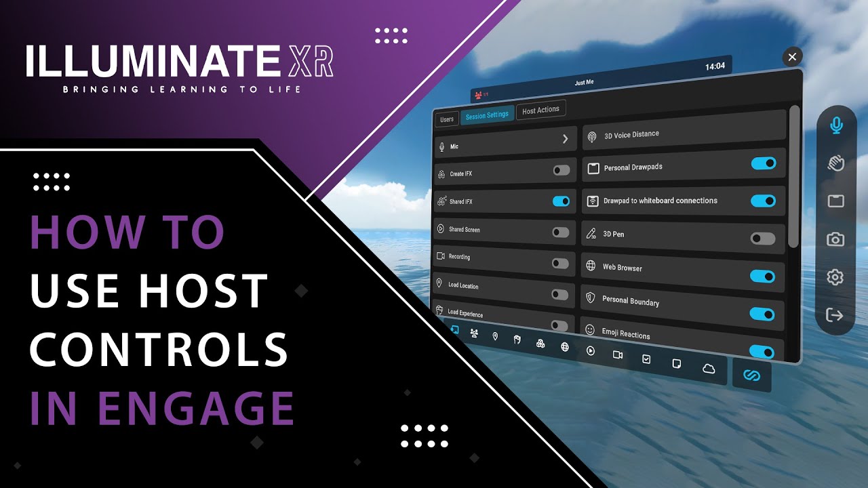Image resolution: width=868 pixels, height=488 pixels.
Task: Open the globe web icon in bottom bar
Action: click(565, 347)
